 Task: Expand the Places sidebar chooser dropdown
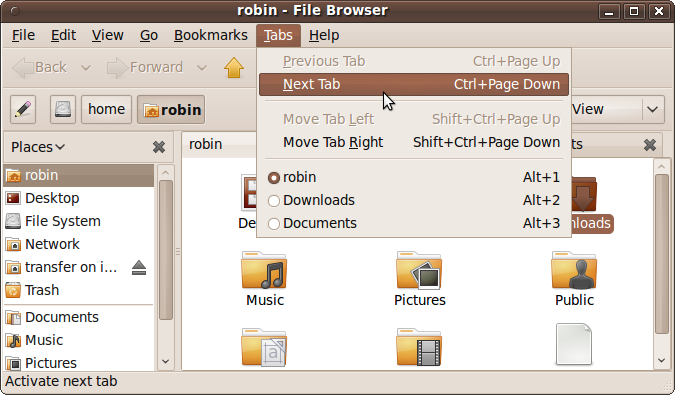[38, 147]
